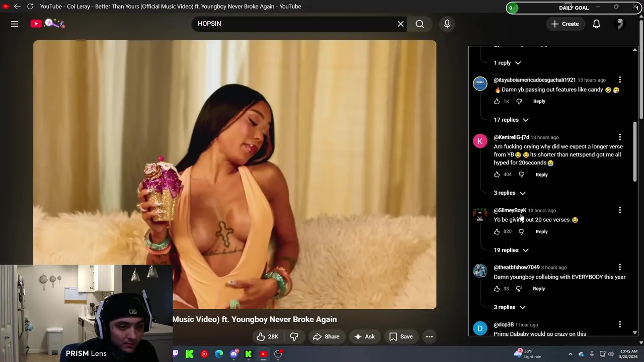Run search with the magnifier button
Viewport: 644px width, 362px height.
point(420,24)
